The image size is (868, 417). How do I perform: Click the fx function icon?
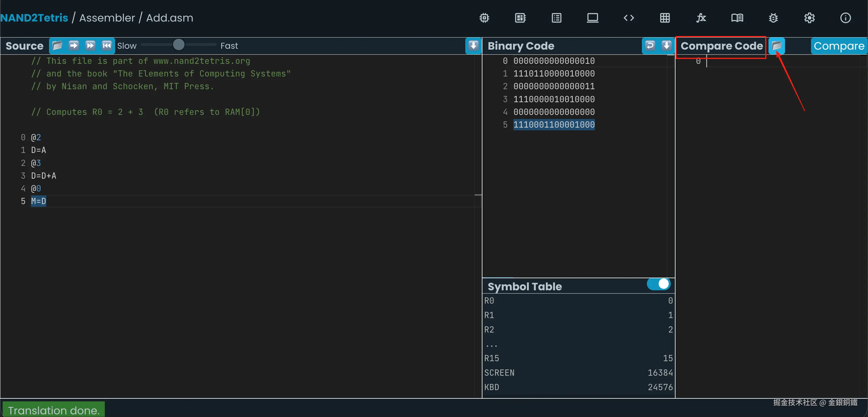[x=701, y=18]
